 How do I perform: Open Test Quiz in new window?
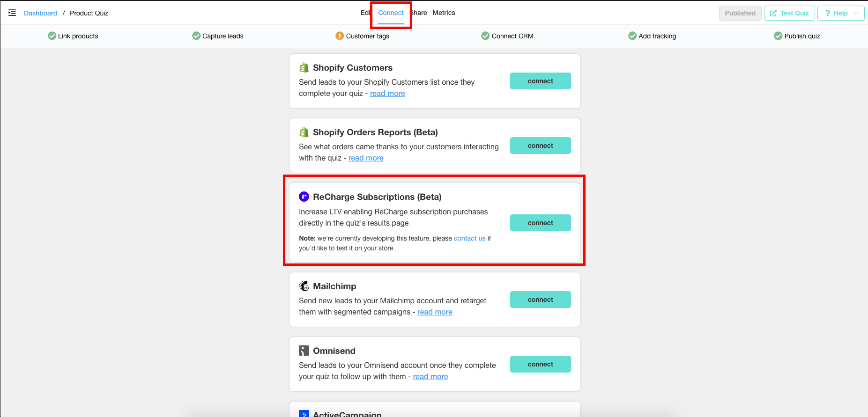pyautogui.click(x=789, y=13)
